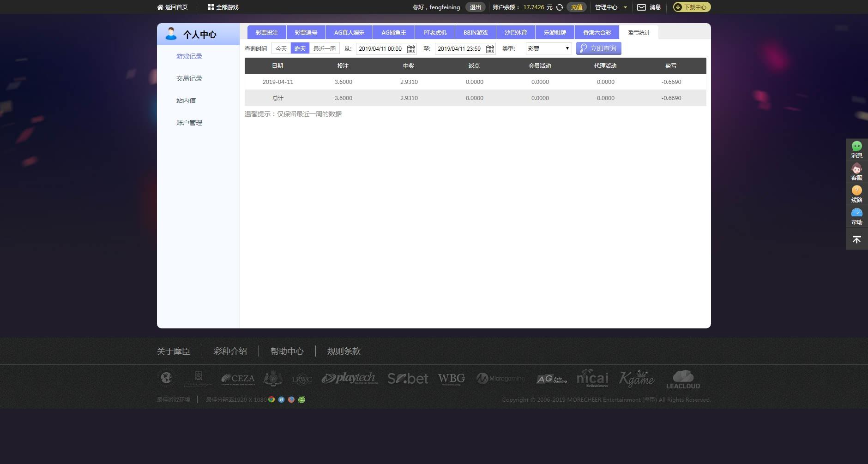The height and width of the screenshot is (464, 868).
Task: Click the balance refresh icon
Action: click(x=559, y=7)
